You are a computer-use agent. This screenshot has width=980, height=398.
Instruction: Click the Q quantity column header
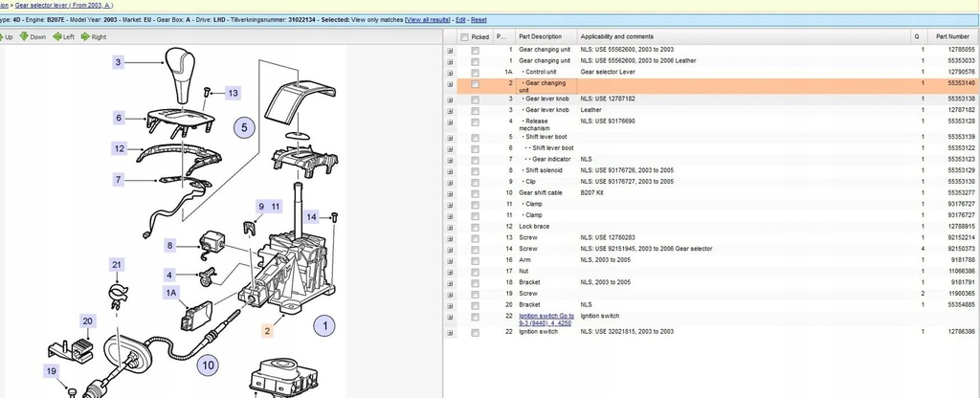pyautogui.click(x=917, y=37)
